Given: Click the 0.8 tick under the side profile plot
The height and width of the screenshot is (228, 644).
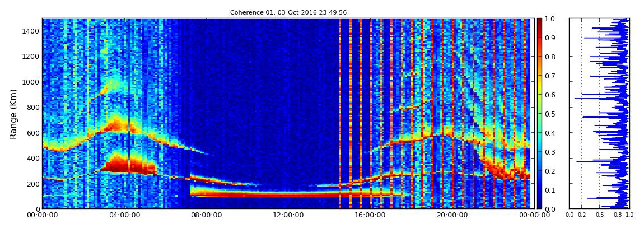Looking at the screenshot, I should (617, 215).
